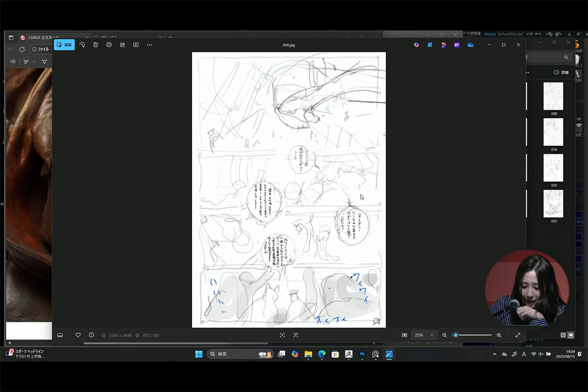Print the image via the printer icon
This screenshot has height=392, width=588.
pyautogui.click(x=109, y=45)
